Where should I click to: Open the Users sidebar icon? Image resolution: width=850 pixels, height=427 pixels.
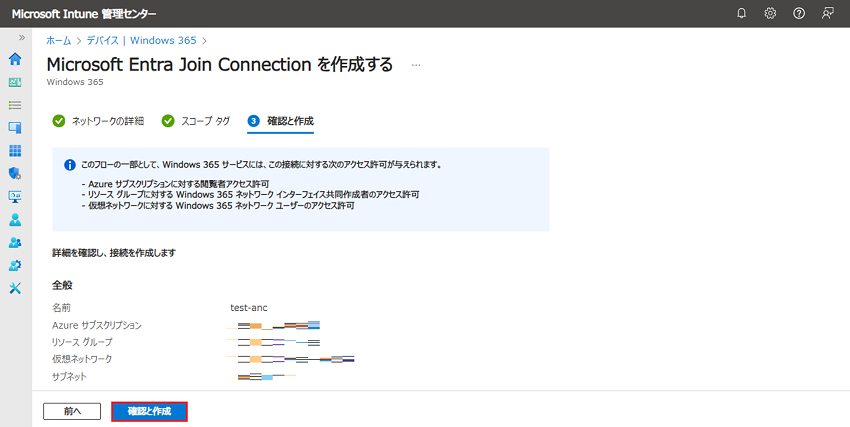pyautogui.click(x=15, y=219)
